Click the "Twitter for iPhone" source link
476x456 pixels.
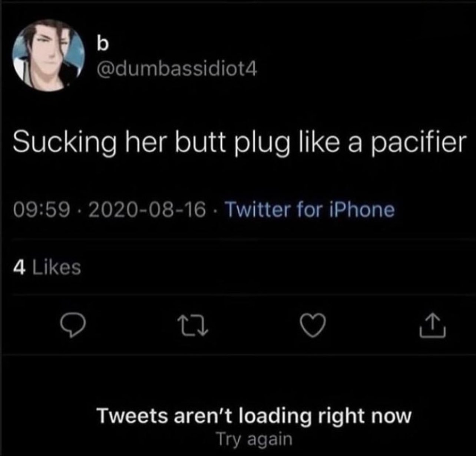(310, 209)
